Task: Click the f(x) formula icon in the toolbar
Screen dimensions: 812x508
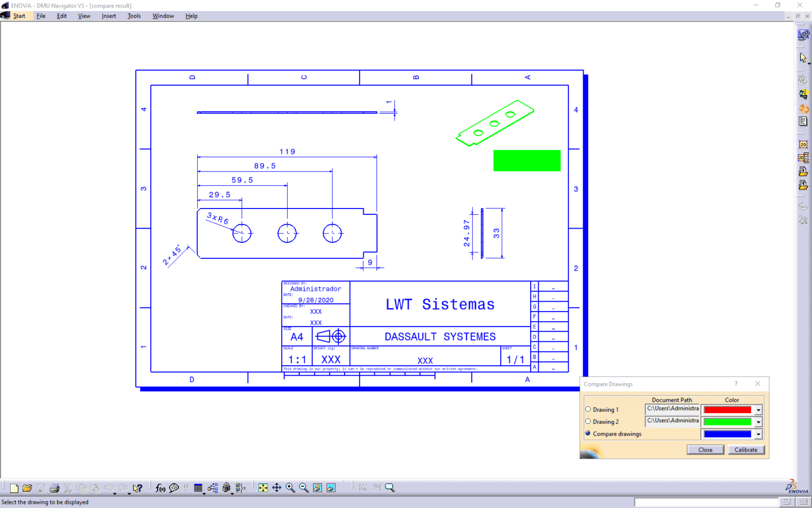Action: (x=160, y=487)
